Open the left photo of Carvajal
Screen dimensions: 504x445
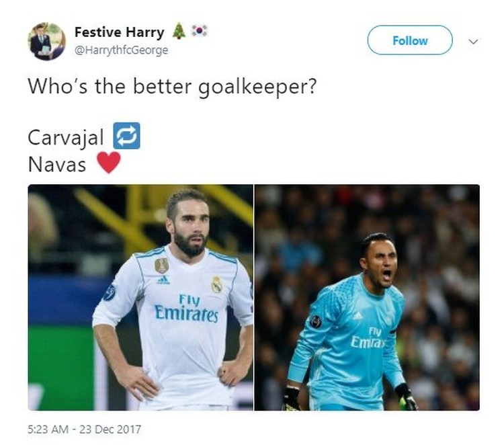(x=140, y=297)
